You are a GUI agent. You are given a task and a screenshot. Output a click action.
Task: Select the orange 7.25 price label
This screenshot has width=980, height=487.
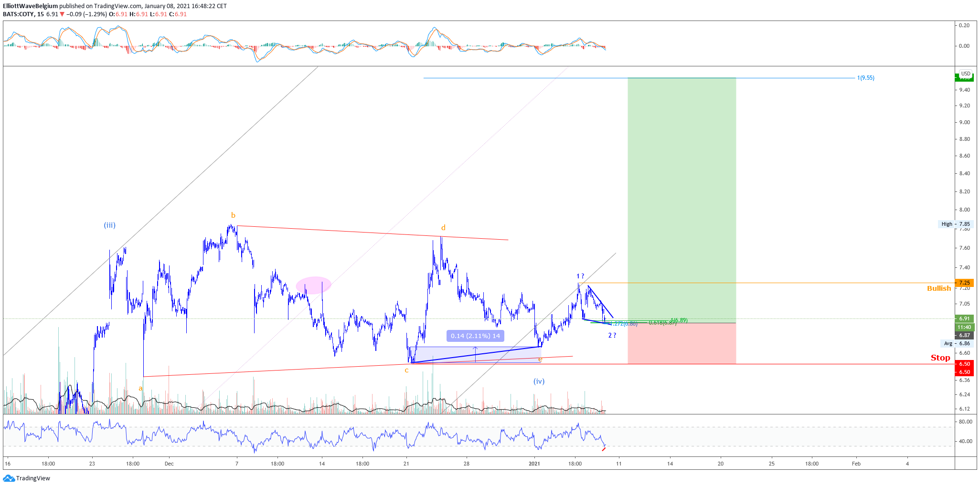pos(965,283)
